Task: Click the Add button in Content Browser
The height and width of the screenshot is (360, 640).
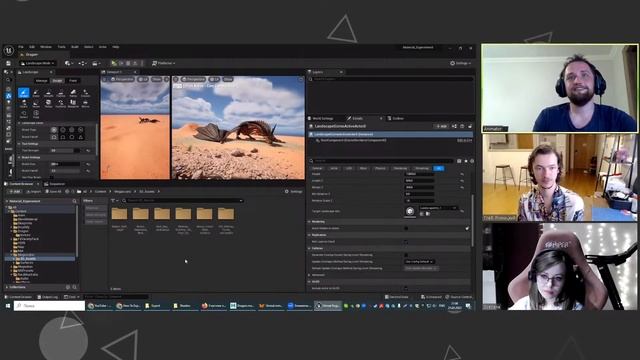Action: (14, 191)
